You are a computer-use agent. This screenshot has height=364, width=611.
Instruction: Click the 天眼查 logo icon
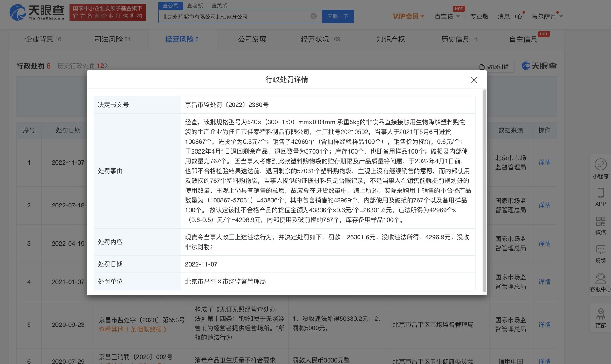tap(18, 13)
